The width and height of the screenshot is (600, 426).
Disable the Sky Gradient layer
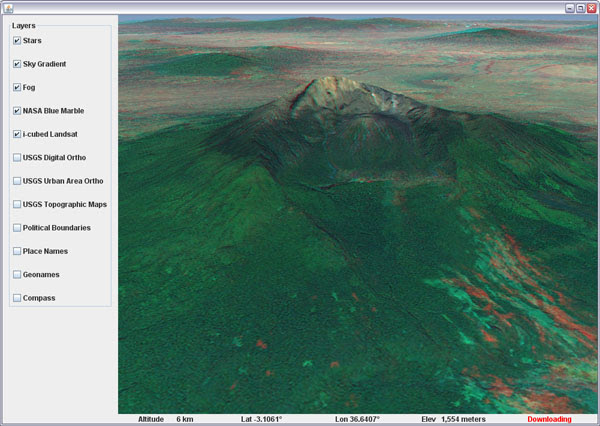[17, 64]
